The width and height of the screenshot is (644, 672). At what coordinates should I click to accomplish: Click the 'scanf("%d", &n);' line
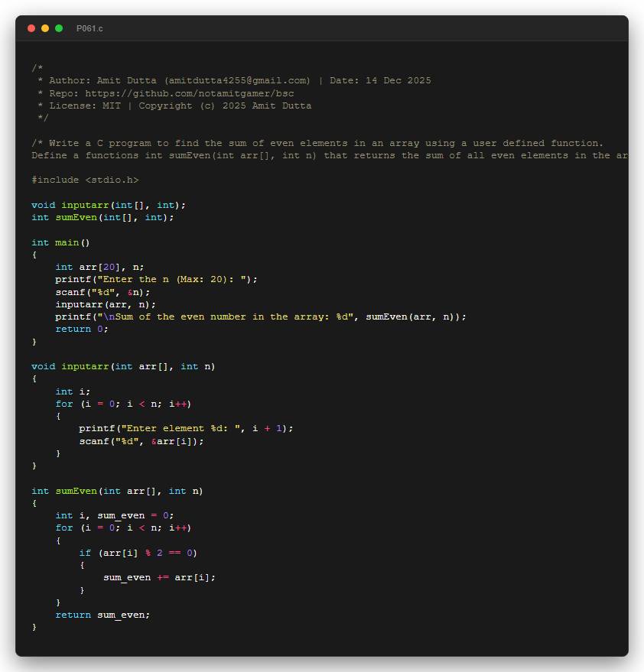(x=102, y=292)
